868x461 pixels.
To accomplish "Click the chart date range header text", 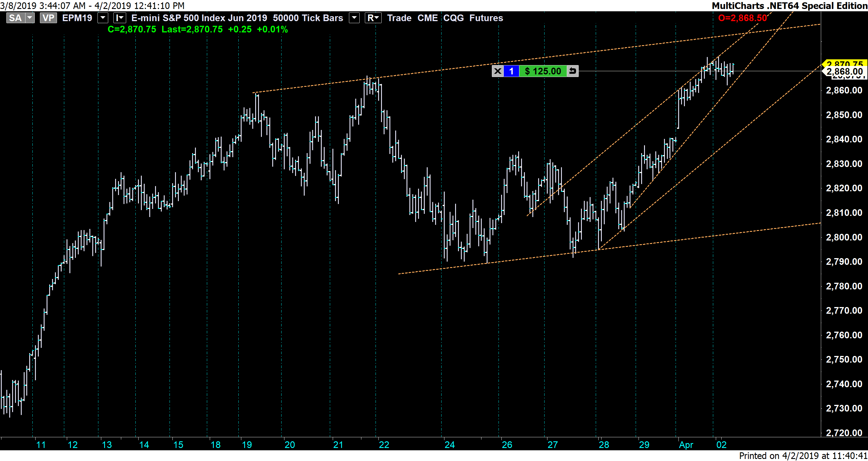I will coord(92,6).
